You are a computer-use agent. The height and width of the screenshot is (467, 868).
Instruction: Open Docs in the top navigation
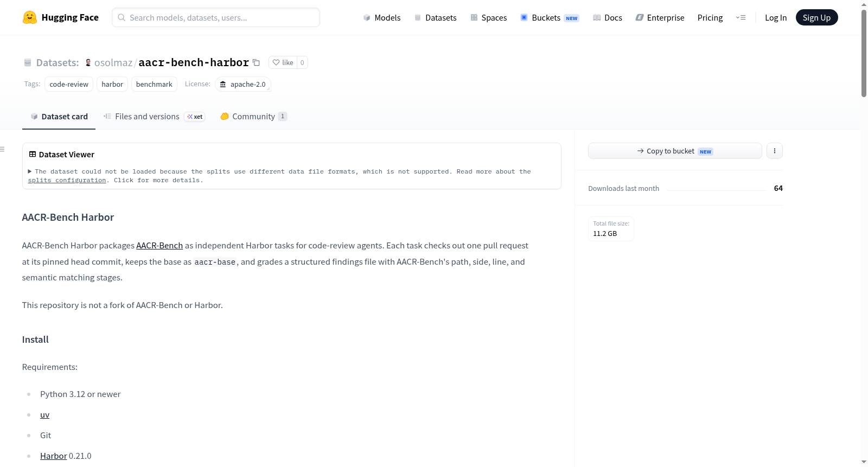(x=608, y=17)
